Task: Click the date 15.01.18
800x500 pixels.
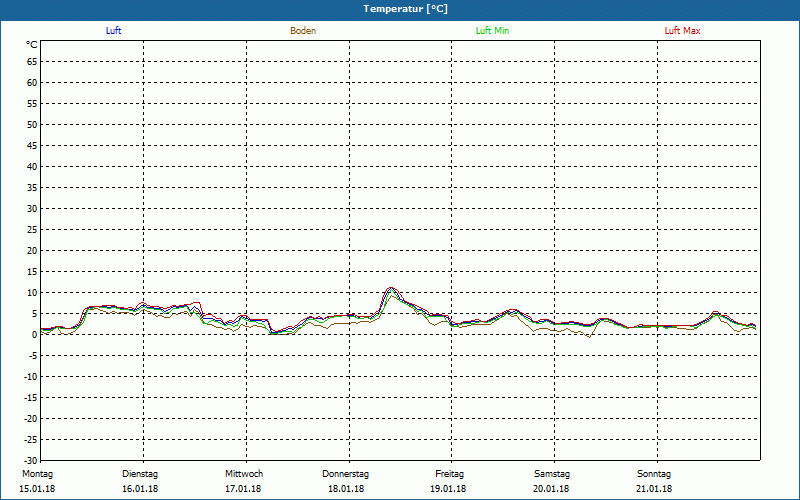Action: (x=37, y=489)
